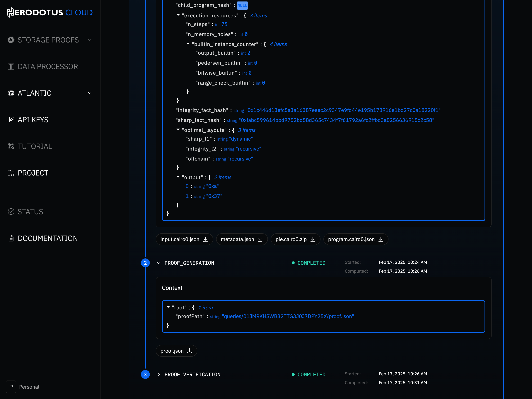This screenshot has width=532, height=399.
Task: Click the API Keys sidebar icon
Action: click(x=11, y=120)
